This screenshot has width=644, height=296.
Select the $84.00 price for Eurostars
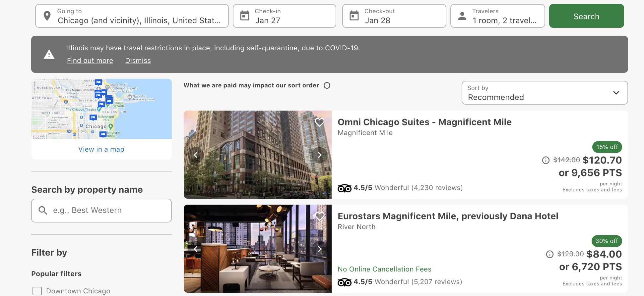[604, 254]
